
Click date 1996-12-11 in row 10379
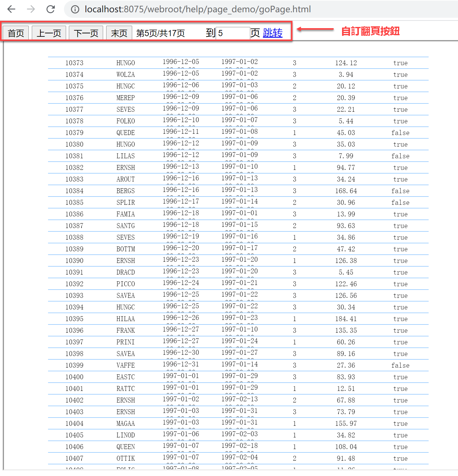(x=181, y=132)
